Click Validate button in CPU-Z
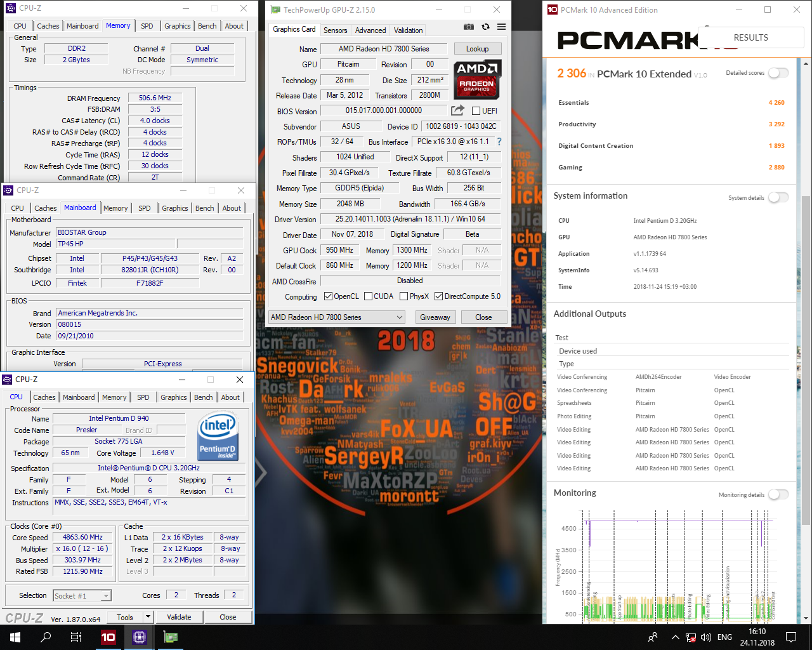The height and width of the screenshot is (650, 812). (179, 616)
